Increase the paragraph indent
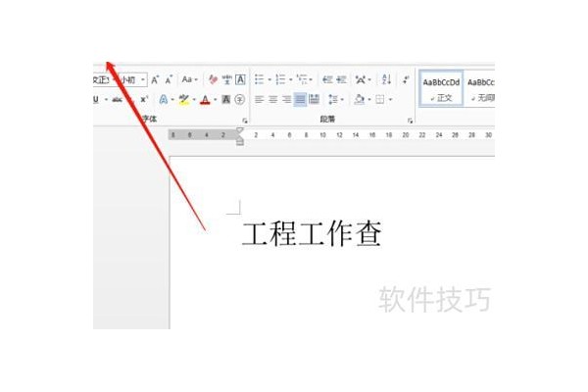Image resolution: width=588 pixels, height=392 pixels. pyautogui.click(x=341, y=79)
